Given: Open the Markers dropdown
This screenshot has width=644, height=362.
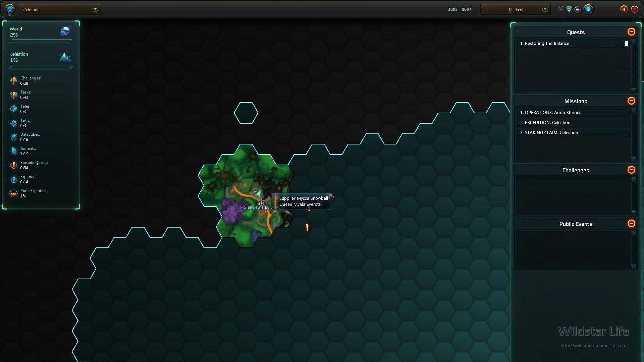Looking at the screenshot, I should click(516, 9).
